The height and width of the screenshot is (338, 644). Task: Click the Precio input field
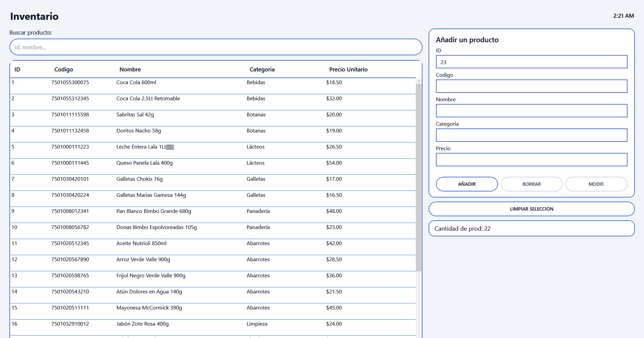(x=532, y=160)
